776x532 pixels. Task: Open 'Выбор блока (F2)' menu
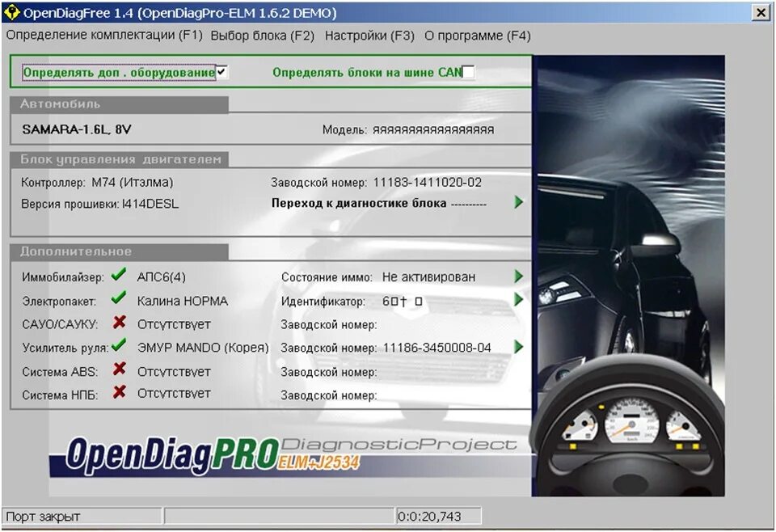click(x=262, y=36)
